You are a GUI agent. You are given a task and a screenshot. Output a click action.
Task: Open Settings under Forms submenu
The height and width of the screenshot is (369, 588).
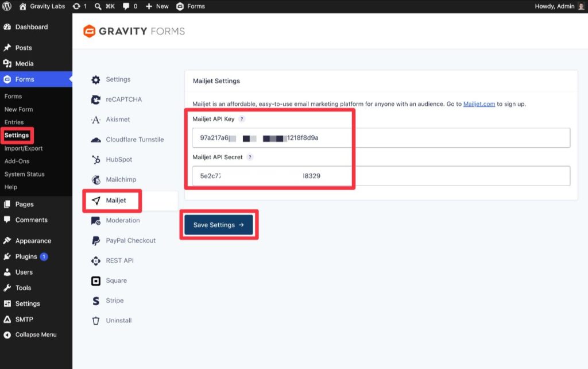pyautogui.click(x=17, y=135)
